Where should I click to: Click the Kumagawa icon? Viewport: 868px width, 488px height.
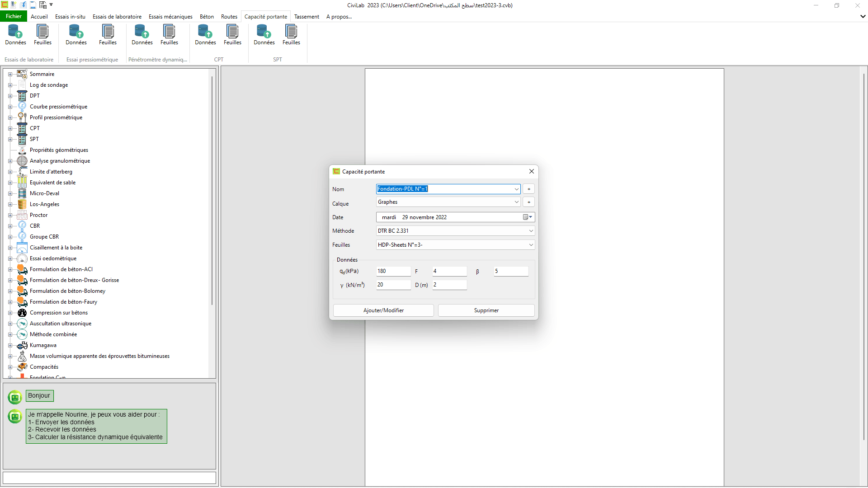coord(22,345)
